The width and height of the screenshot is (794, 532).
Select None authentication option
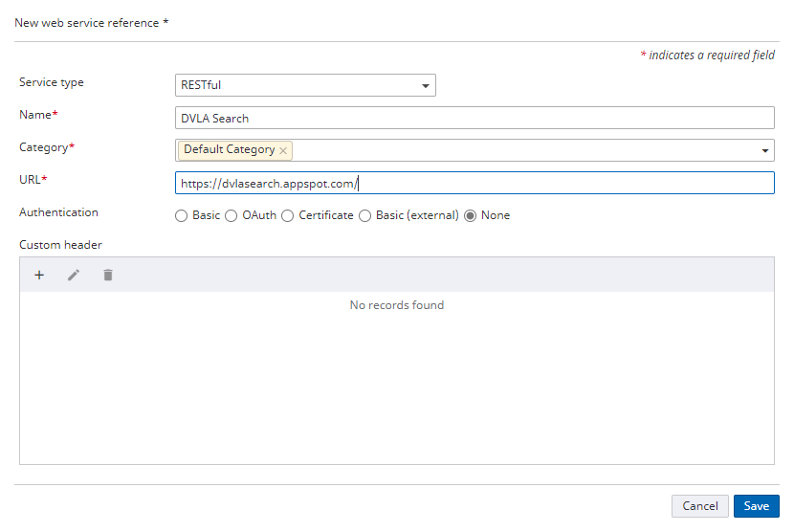471,216
